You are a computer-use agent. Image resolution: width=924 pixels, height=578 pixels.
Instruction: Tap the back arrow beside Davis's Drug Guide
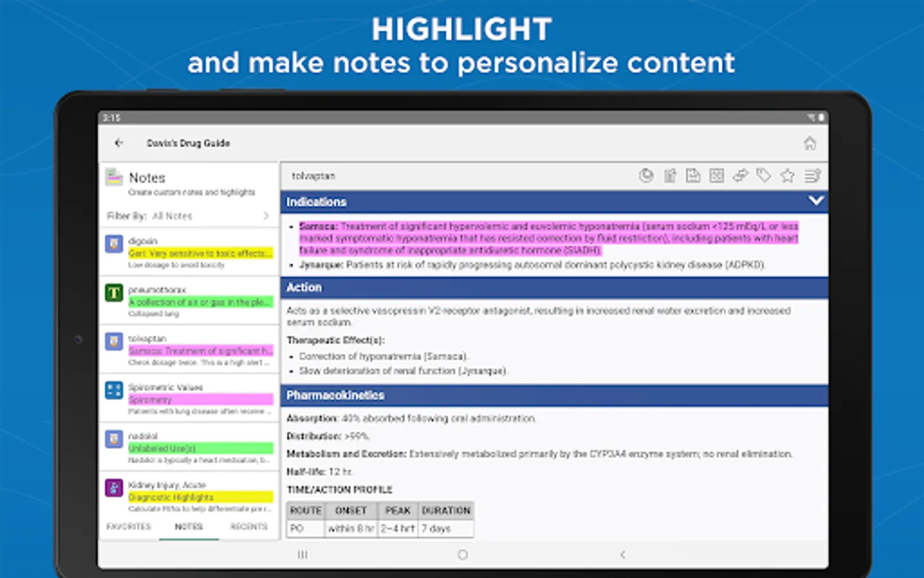pos(119,143)
